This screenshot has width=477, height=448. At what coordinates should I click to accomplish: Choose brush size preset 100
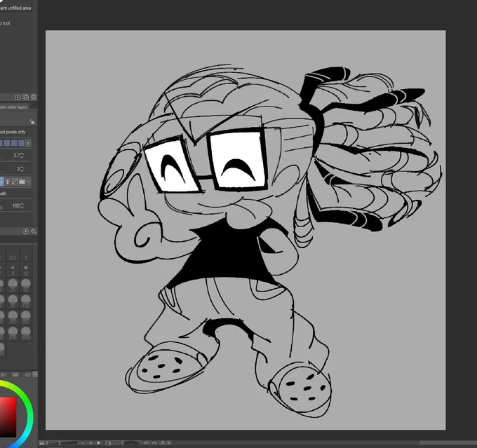(25, 301)
